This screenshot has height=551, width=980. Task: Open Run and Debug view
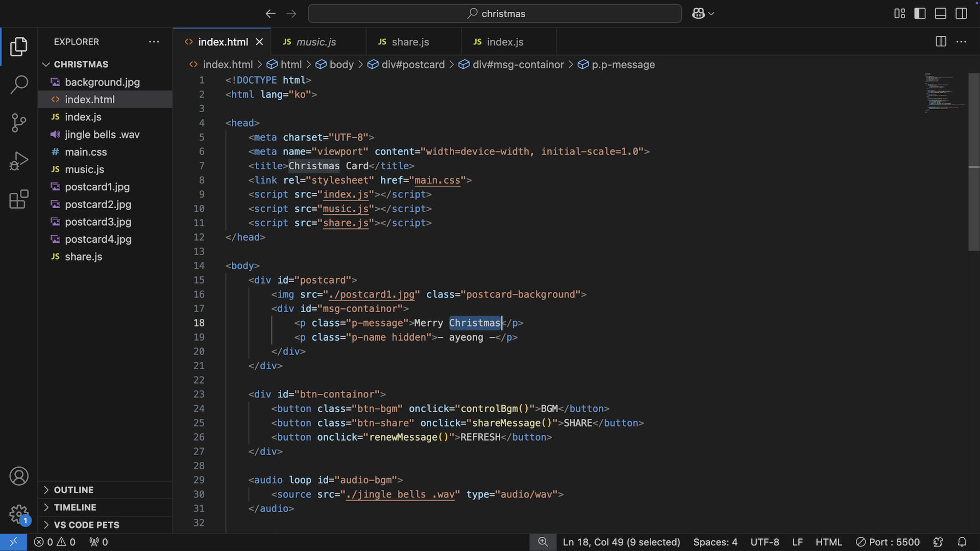coord(19,161)
